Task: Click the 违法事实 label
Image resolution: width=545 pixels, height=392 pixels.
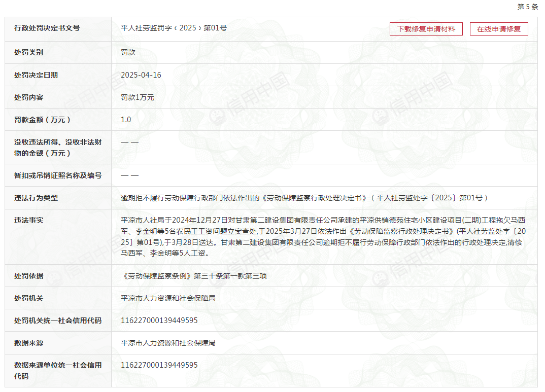Action: (x=29, y=220)
